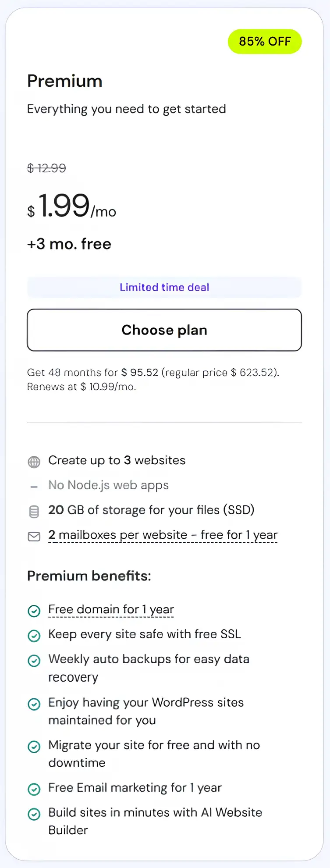The height and width of the screenshot is (868, 330).
Task: Click the crossed-out $12.99 price
Action: coord(46,168)
